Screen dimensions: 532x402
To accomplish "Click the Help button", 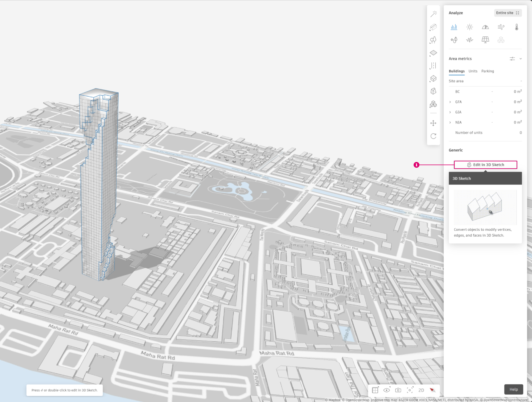I will click(x=513, y=389).
